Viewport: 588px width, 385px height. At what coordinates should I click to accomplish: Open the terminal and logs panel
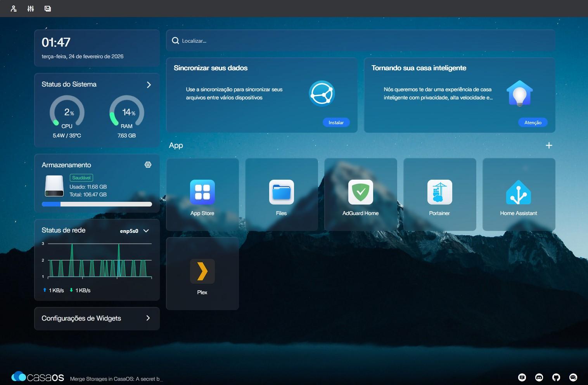[x=48, y=9]
